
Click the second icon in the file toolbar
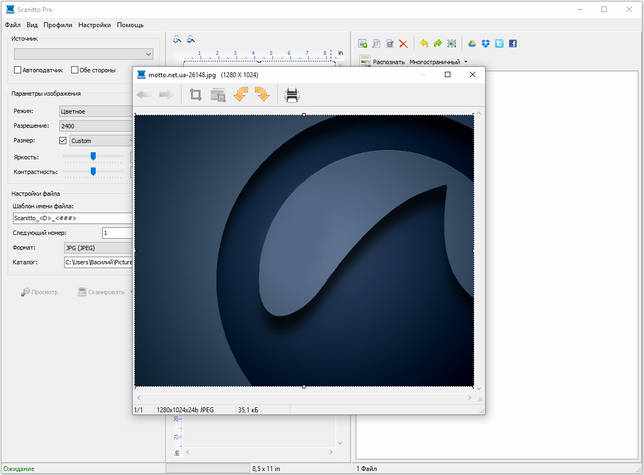click(376, 44)
